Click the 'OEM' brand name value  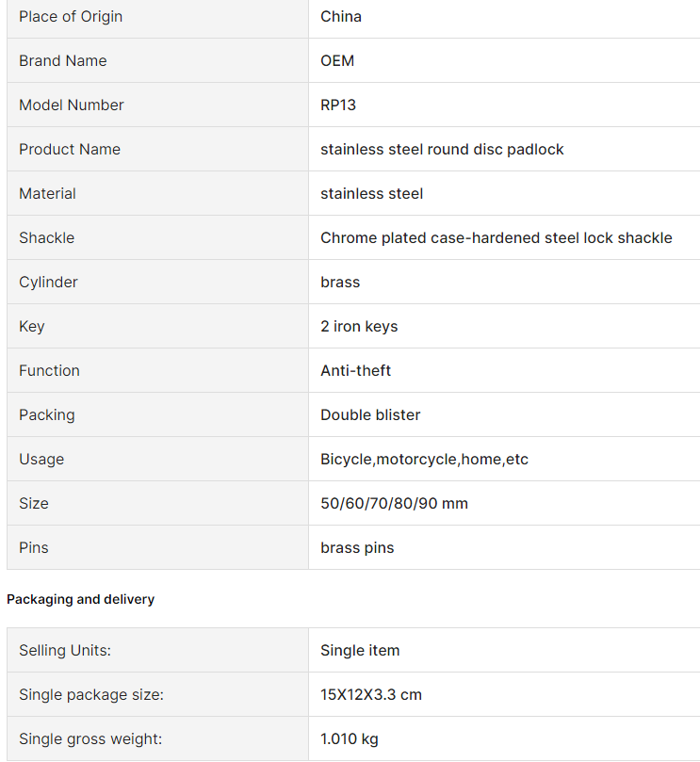coord(337,61)
